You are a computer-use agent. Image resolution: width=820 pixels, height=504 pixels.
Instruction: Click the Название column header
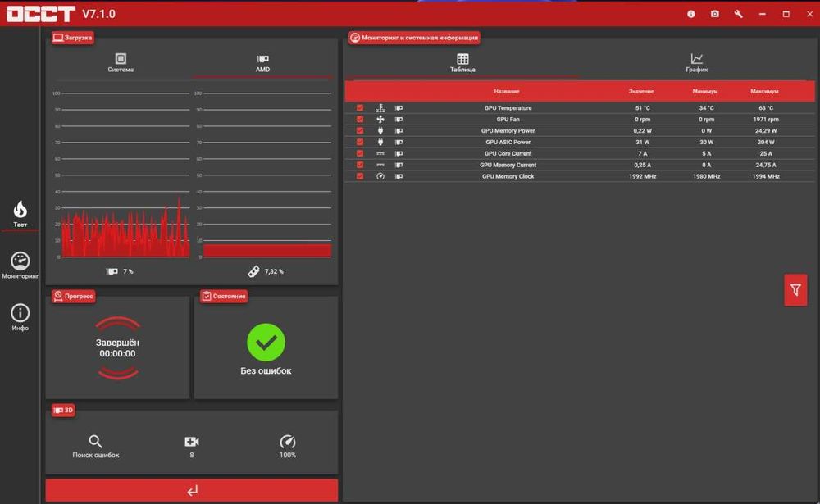pos(506,91)
